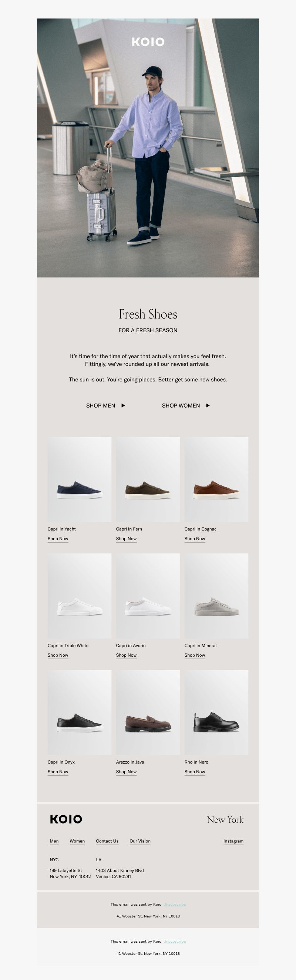Click the arrow icon beside SHOP WOMEN
This screenshot has width=296, height=980.
[208, 405]
